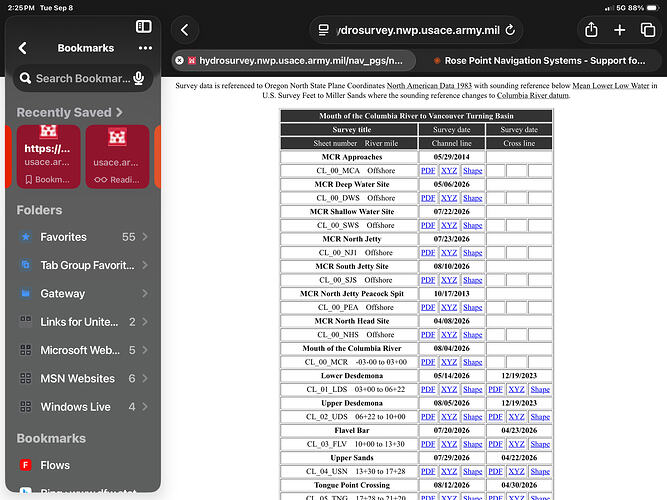The height and width of the screenshot is (500, 667).
Task: Open cross line XYZ for CL_02_UDS
Action: (x=516, y=417)
